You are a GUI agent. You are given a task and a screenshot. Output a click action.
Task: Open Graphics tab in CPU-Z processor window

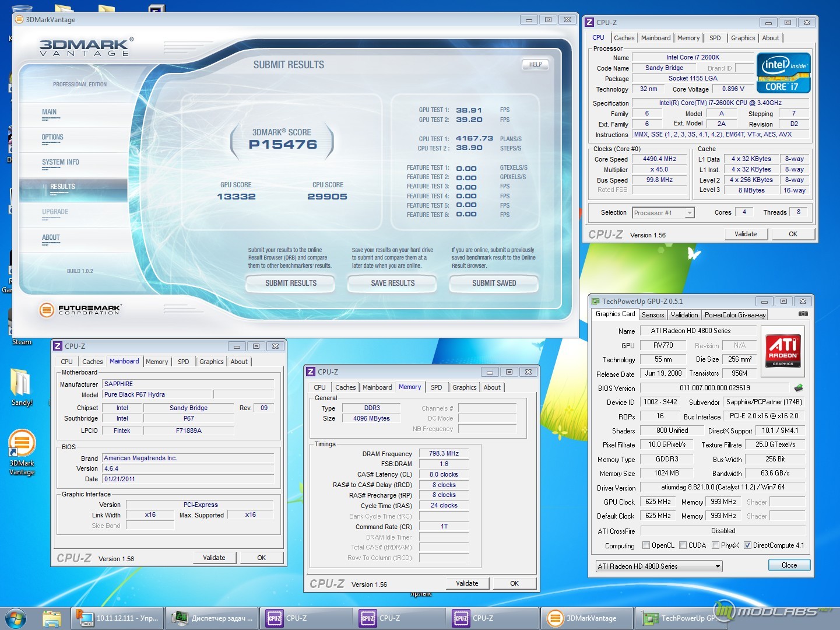pyautogui.click(x=743, y=38)
